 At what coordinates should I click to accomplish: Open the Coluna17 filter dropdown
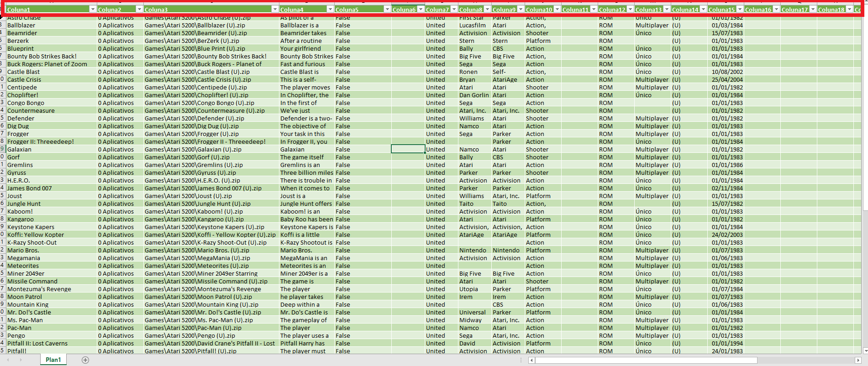point(813,9)
